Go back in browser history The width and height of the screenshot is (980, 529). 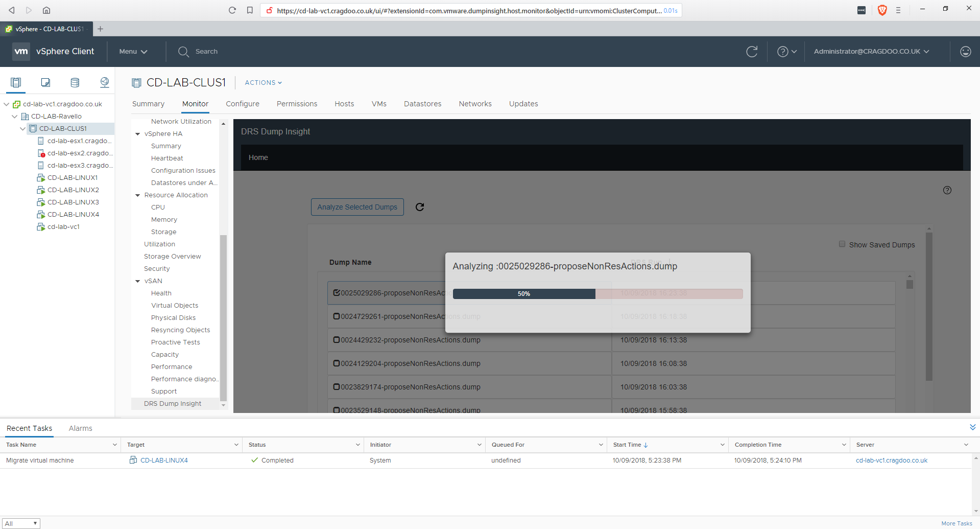tap(12, 10)
